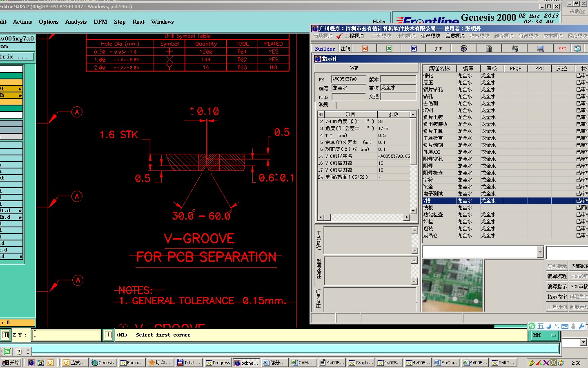Click the X Y coordinate input field
The image size is (588, 368).
67,335
